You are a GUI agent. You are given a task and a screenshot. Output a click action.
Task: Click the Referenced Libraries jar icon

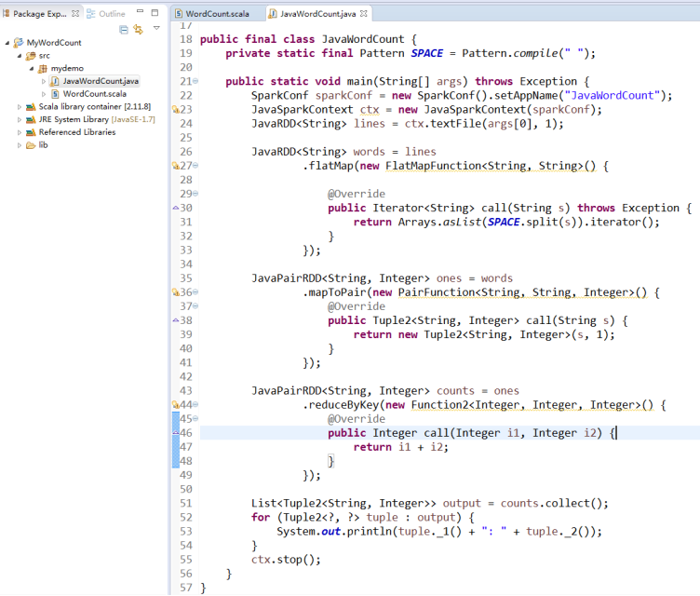[x=31, y=132]
